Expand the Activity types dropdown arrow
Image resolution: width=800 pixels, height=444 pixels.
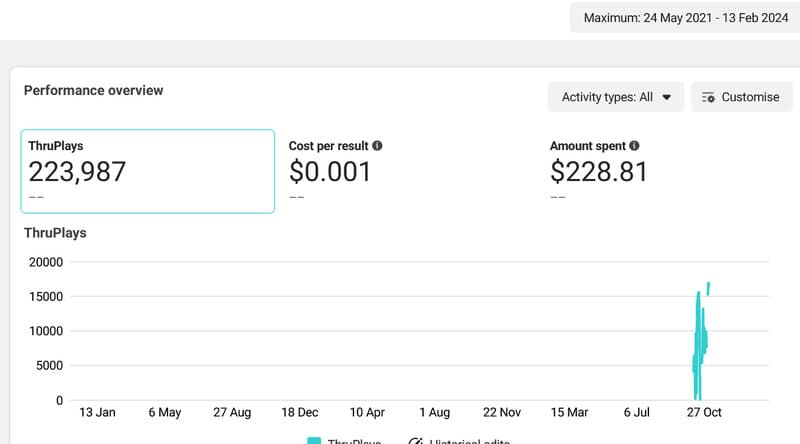(667, 97)
